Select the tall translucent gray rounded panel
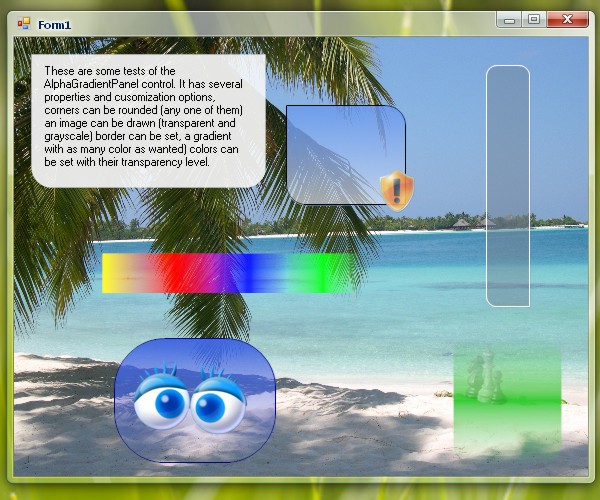This screenshot has height=500, width=600. pyautogui.click(x=508, y=186)
